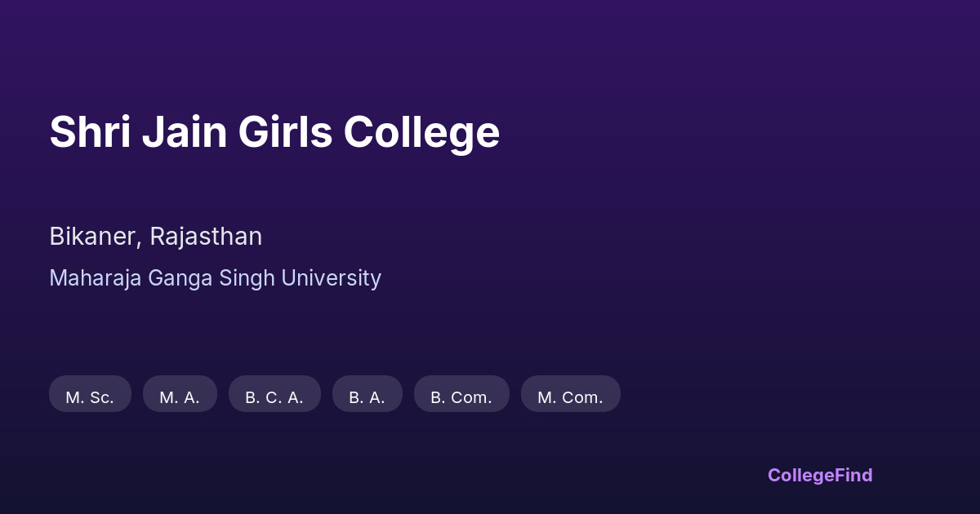Click the Bikaner, Rajasthan location text

point(155,237)
